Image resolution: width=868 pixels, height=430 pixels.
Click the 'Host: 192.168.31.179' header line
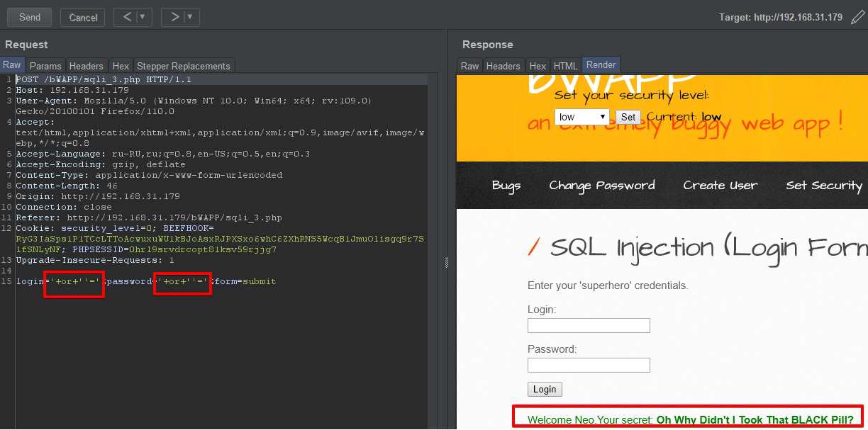(72, 90)
